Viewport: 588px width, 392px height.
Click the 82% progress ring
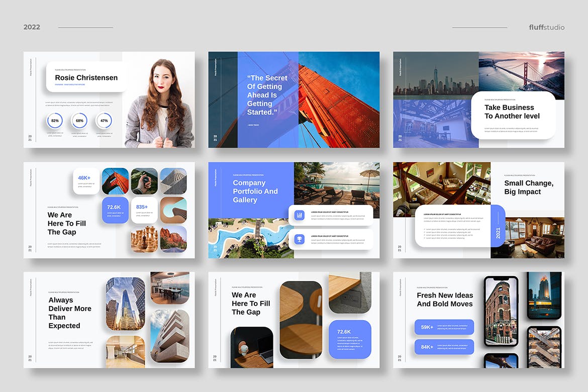[54, 121]
